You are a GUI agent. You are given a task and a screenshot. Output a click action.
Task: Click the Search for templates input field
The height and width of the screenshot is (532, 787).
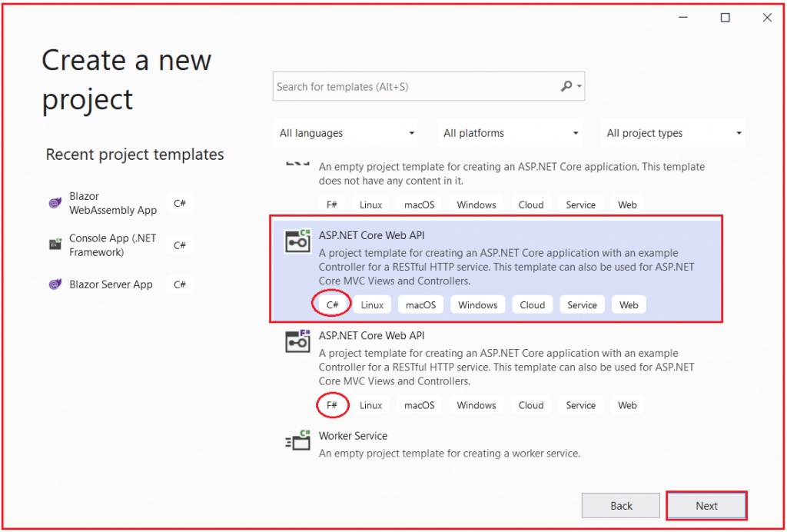[400, 86]
